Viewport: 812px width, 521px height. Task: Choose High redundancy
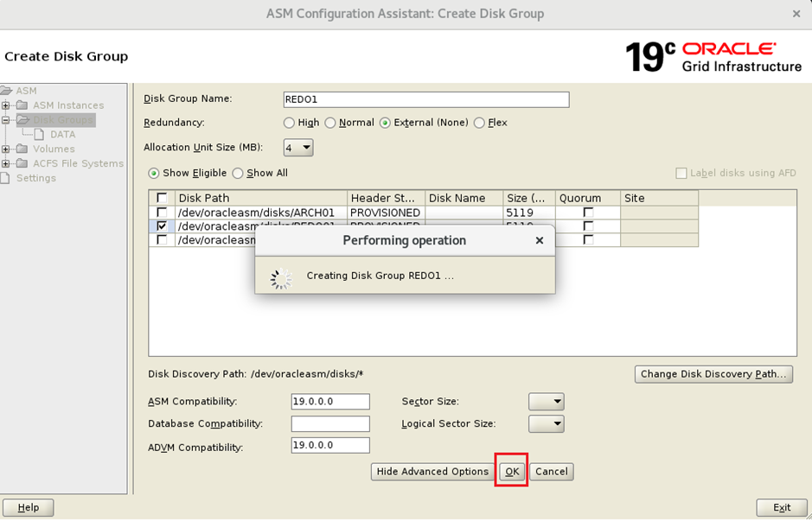click(x=289, y=124)
